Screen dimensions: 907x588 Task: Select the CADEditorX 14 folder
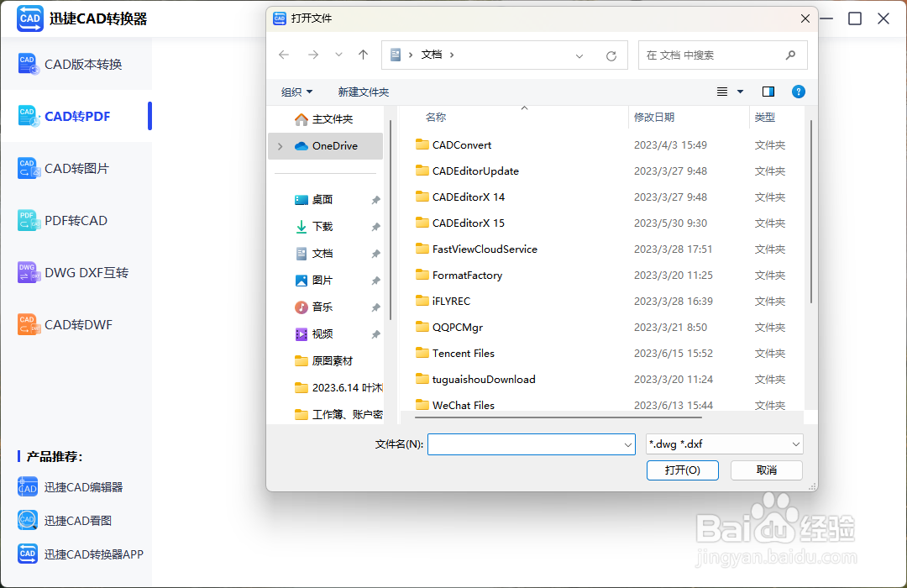(x=460, y=197)
